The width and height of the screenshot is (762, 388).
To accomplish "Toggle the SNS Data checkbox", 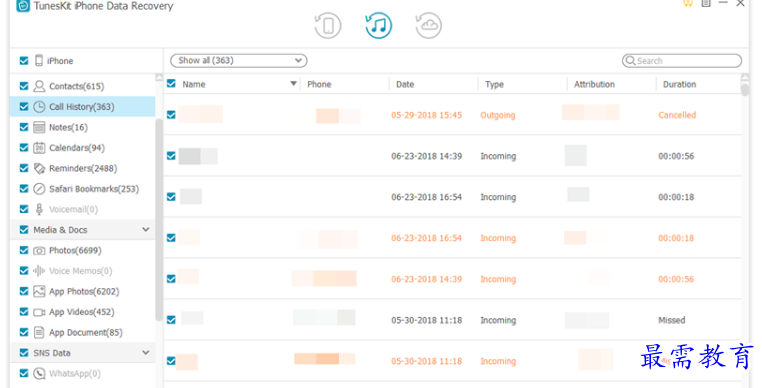I will (x=24, y=353).
